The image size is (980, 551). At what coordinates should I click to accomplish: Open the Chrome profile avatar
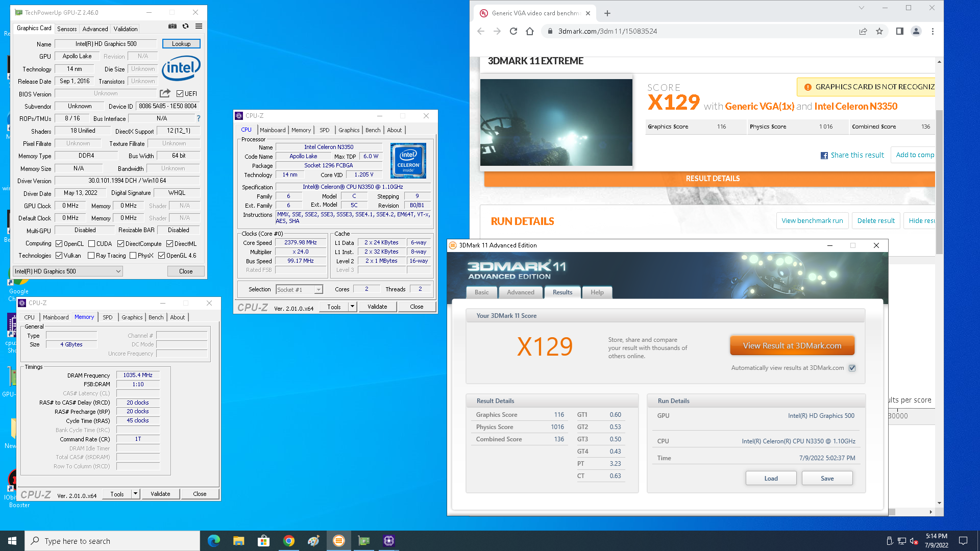pyautogui.click(x=916, y=31)
